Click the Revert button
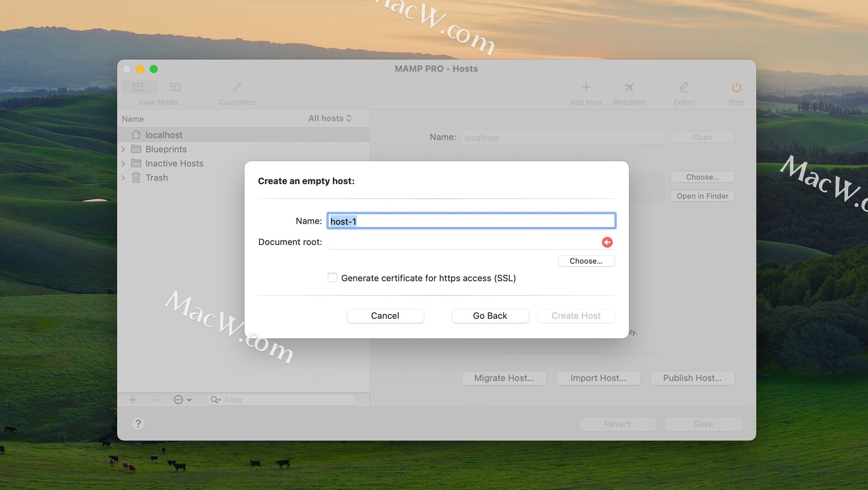The width and height of the screenshot is (868, 490). click(617, 424)
